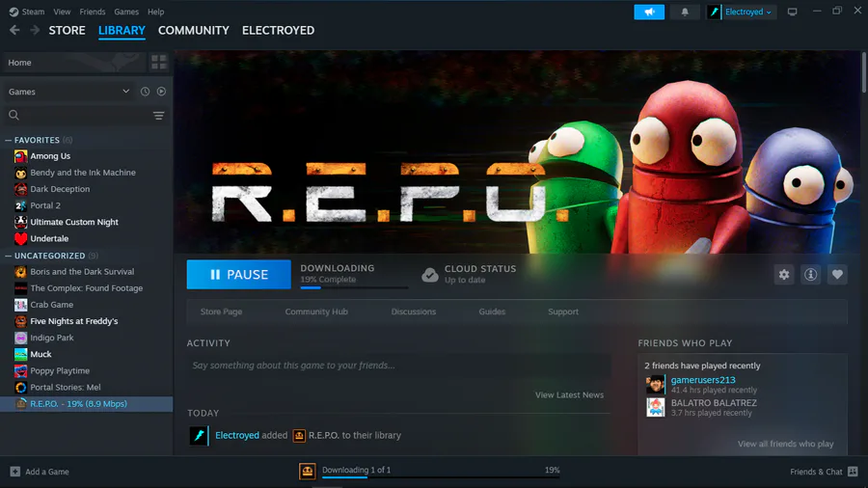View all friends who play

click(x=785, y=444)
